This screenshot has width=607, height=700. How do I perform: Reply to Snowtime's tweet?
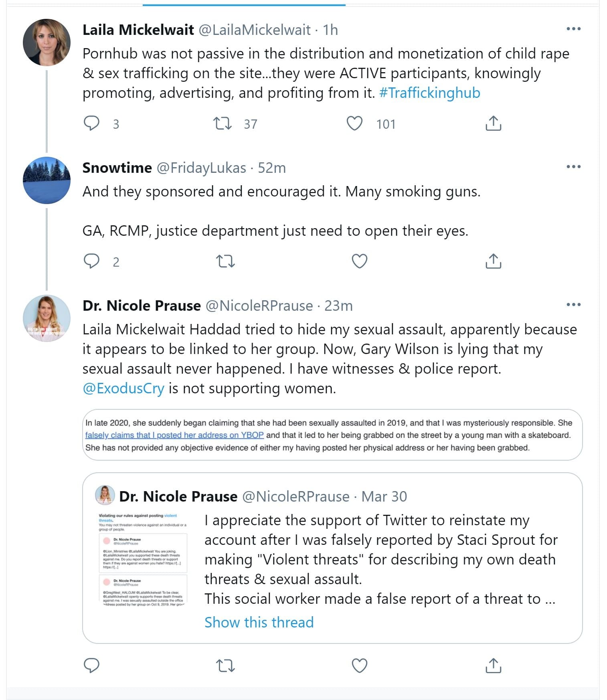pyautogui.click(x=91, y=261)
